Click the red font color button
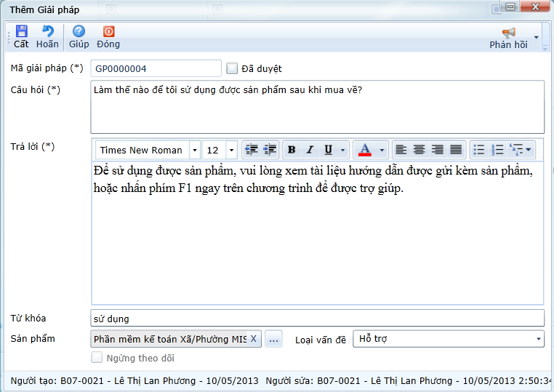Image resolution: width=554 pixels, height=392 pixels. click(365, 150)
